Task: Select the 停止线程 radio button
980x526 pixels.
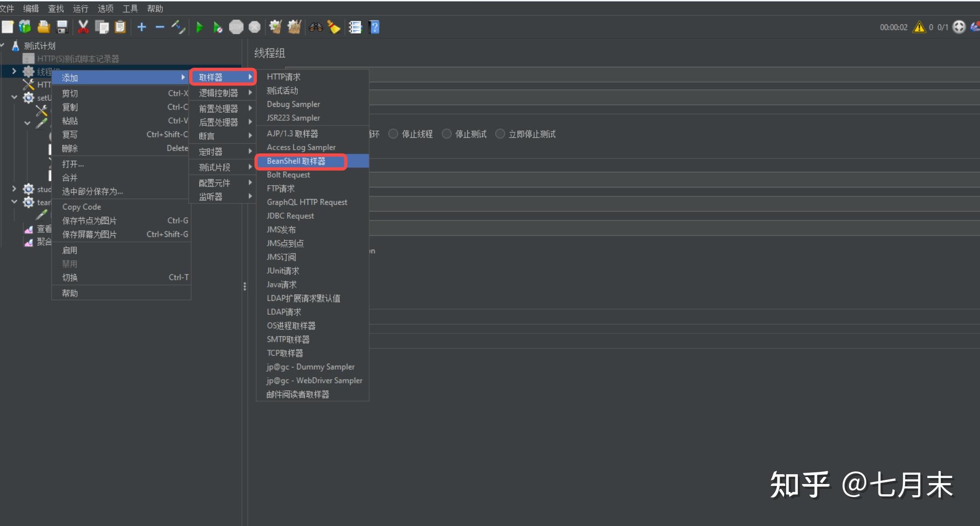Action: pyautogui.click(x=393, y=134)
